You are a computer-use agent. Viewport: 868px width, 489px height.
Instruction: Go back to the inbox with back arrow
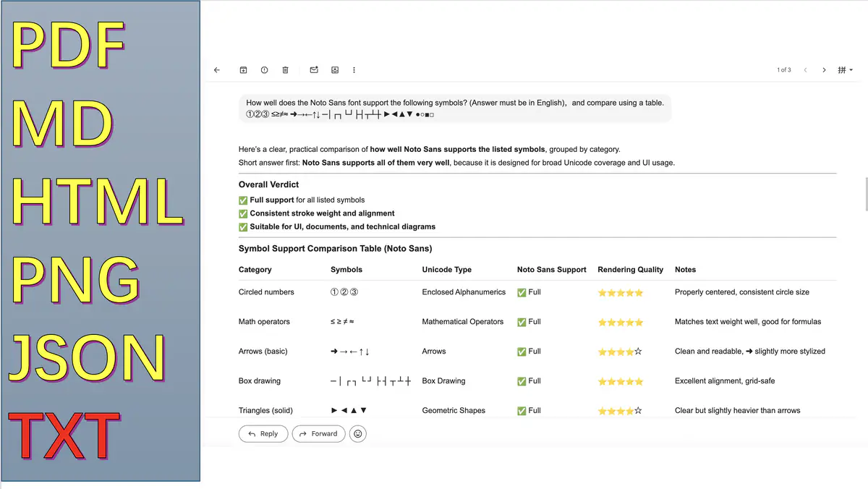click(x=217, y=69)
